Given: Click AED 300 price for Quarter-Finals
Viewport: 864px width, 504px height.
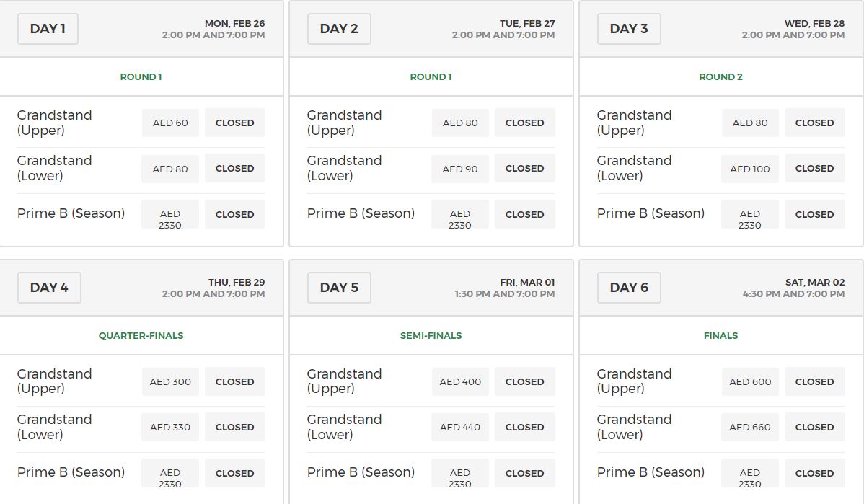Looking at the screenshot, I should point(170,381).
